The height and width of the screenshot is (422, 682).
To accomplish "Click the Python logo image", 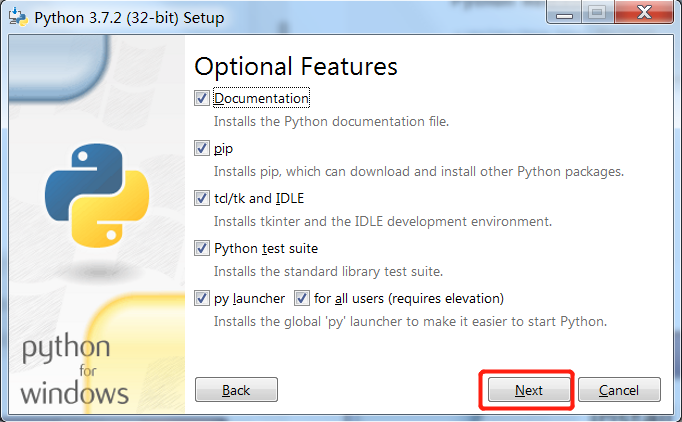I will [97, 195].
